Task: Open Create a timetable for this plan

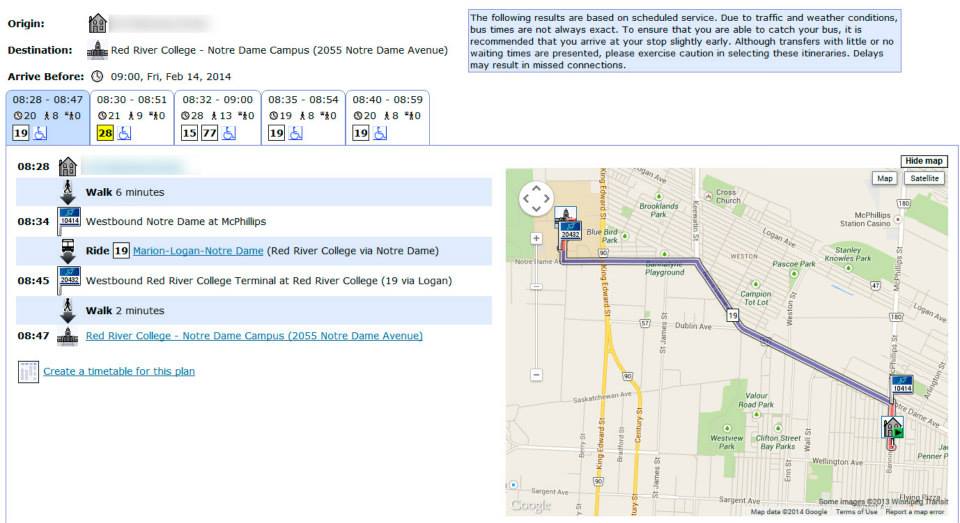Action: pos(119,371)
